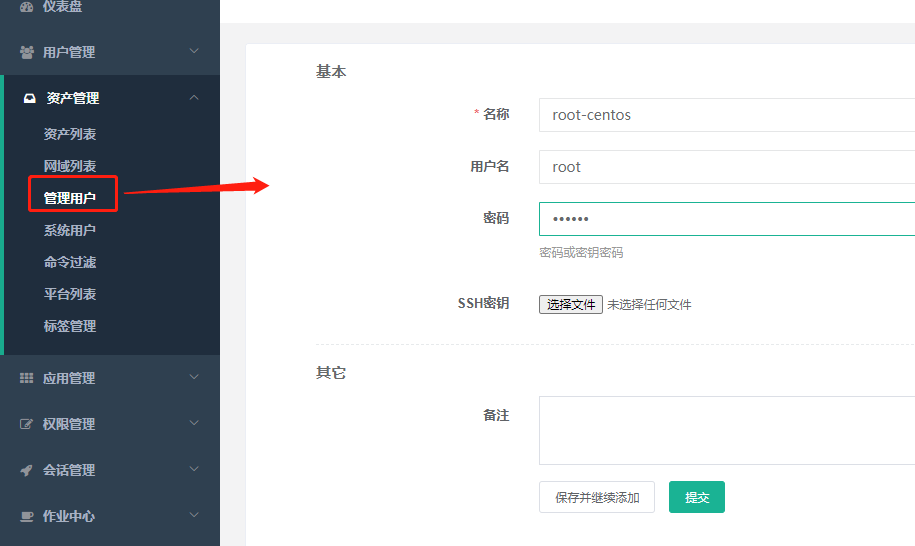Focus the 用户名 field containing root

coord(727,167)
